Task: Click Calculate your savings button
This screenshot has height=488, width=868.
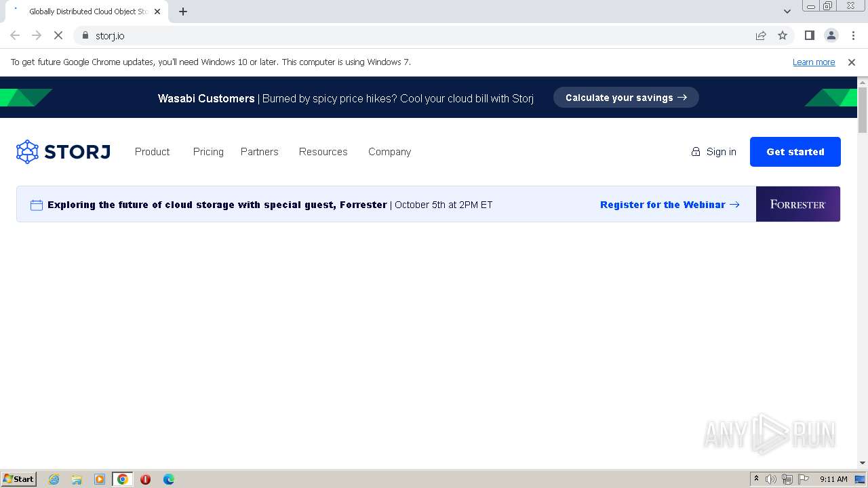Action: (626, 98)
